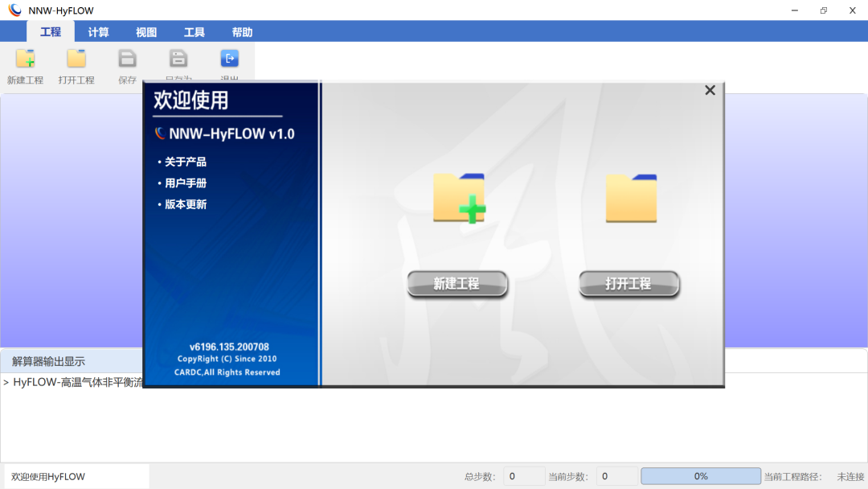This screenshot has width=868, height=489.
Task: Restore down the NNW-HyFLOW window
Action: 824,10
